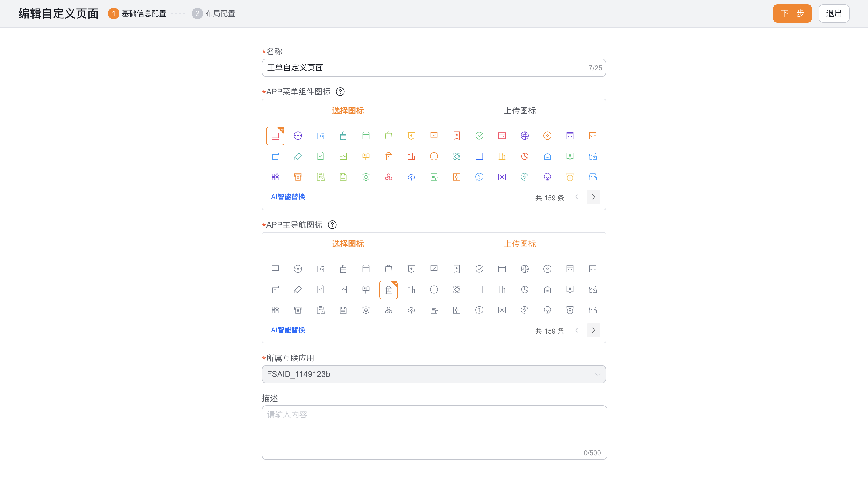Image resolution: width=868 pixels, height=492 pixels.
Task: Choose the gray shield target main navigation icon
Action: pos(366,310)
